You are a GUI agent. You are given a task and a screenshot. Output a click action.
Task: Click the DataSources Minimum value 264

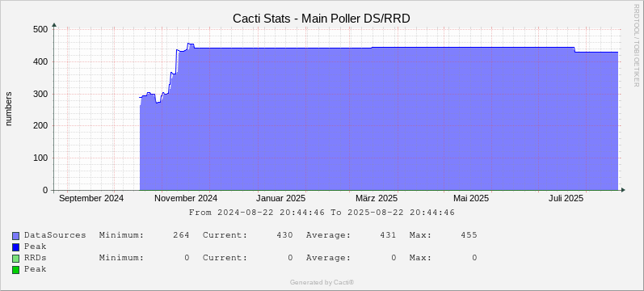click(181, 235)
